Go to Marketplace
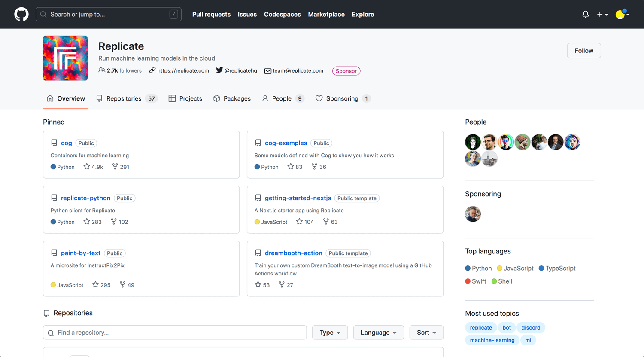Image resolution: width=644 pixels, height=357 pixels. click(x=326, y=14)
